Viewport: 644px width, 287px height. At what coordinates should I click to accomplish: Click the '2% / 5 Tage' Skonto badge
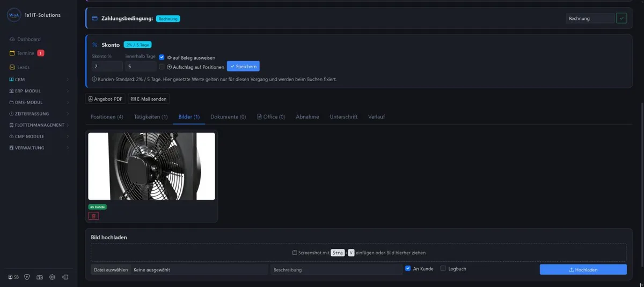(137, 45)
